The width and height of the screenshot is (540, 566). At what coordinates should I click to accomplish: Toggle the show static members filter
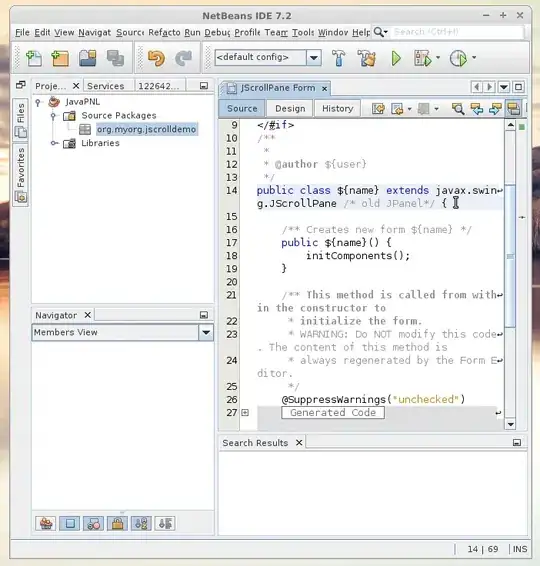coord(93,523)
